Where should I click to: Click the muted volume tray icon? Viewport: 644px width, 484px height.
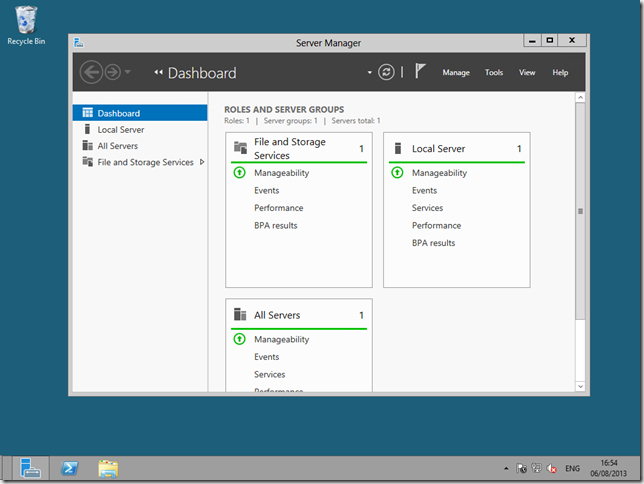pyautogui.click(x=552, y=468)
